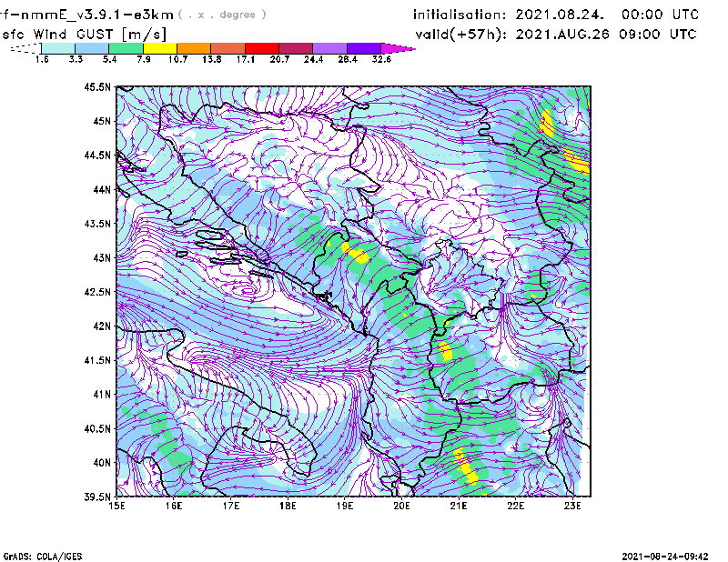This screenshot has height=562, width=728.
Task: Click the 17E longitude label
Action: 231,506
